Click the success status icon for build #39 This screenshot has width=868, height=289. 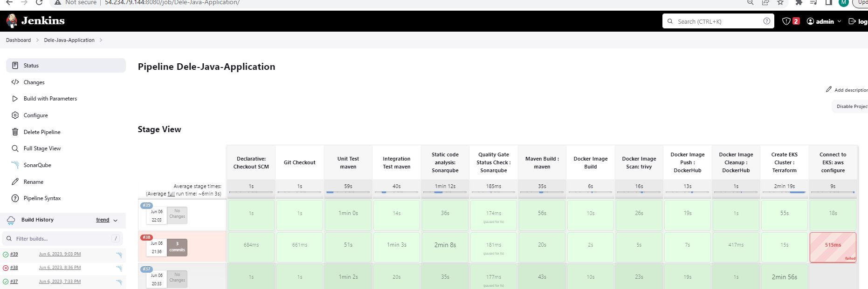click(x=6, y=255)
